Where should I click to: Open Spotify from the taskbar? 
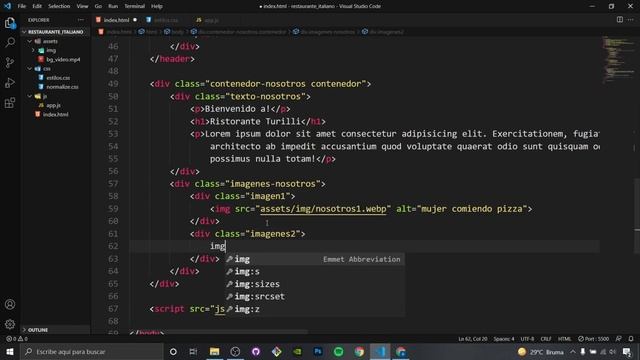tap(338, 351)
